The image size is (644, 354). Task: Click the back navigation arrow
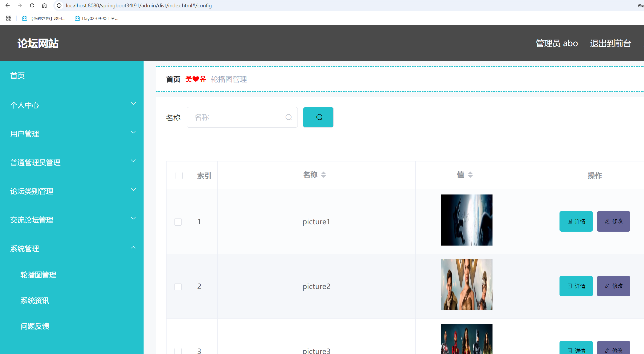click(7, 5)
